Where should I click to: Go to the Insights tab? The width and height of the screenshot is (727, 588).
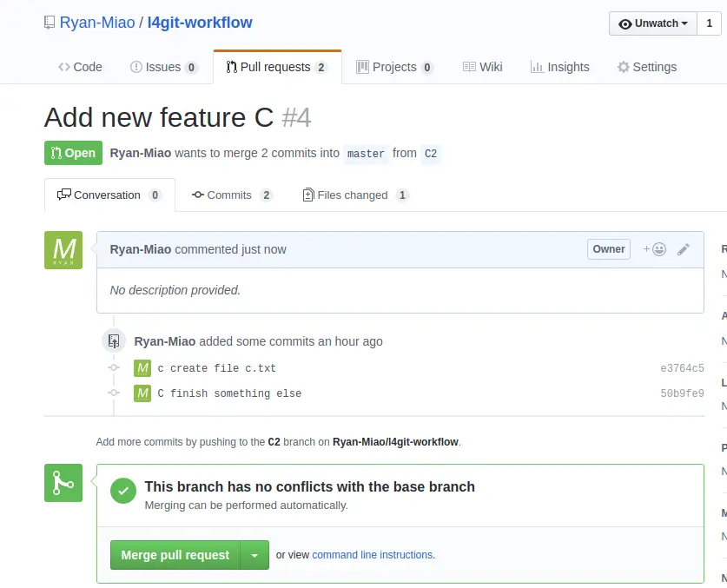click(559, 67)
